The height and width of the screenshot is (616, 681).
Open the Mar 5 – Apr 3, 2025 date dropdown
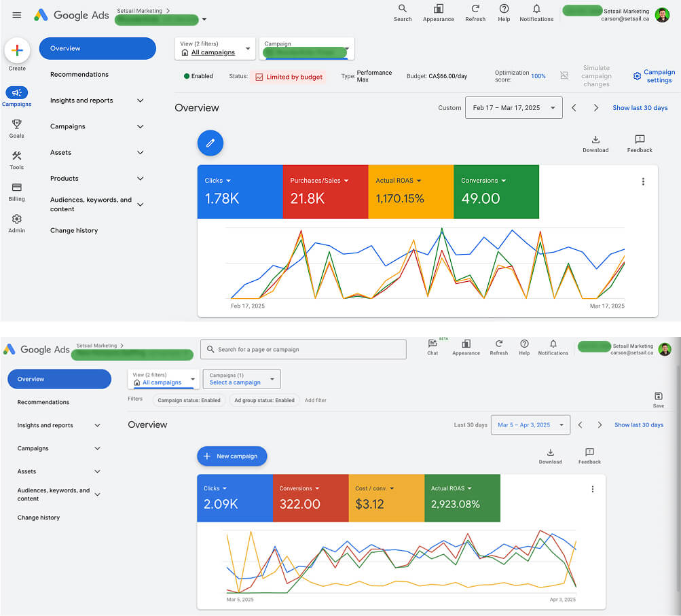pyautogui.click(x=530, y=425)
